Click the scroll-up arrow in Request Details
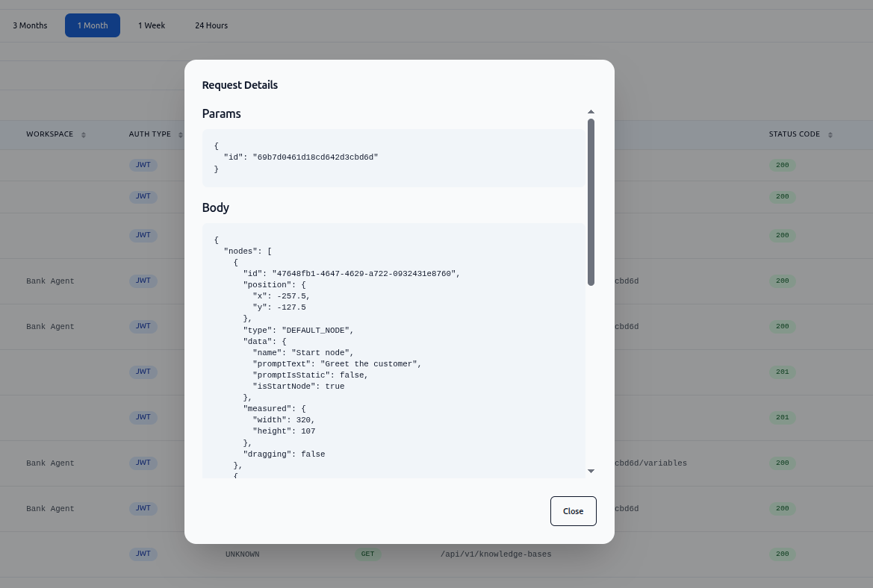The image size is (873, 588). click(x=591, y=112)
